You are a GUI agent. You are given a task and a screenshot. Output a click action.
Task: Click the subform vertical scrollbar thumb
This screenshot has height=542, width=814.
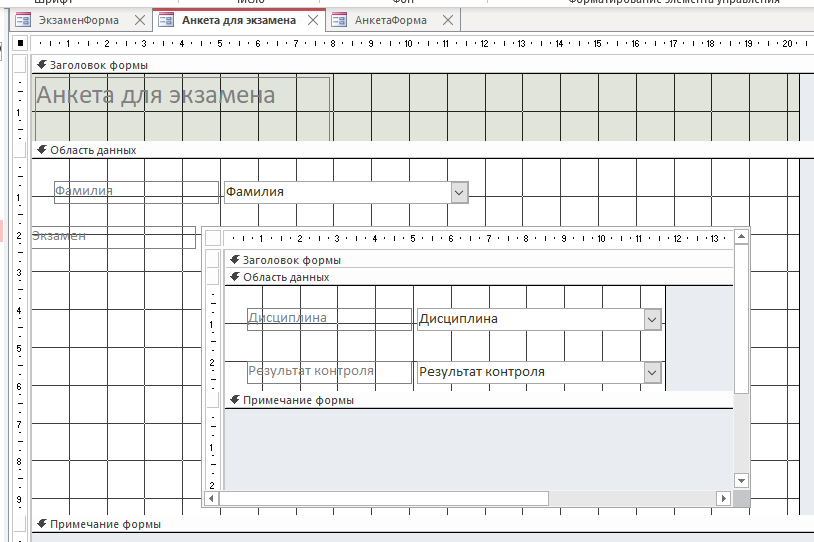click(x=741, y=319)
